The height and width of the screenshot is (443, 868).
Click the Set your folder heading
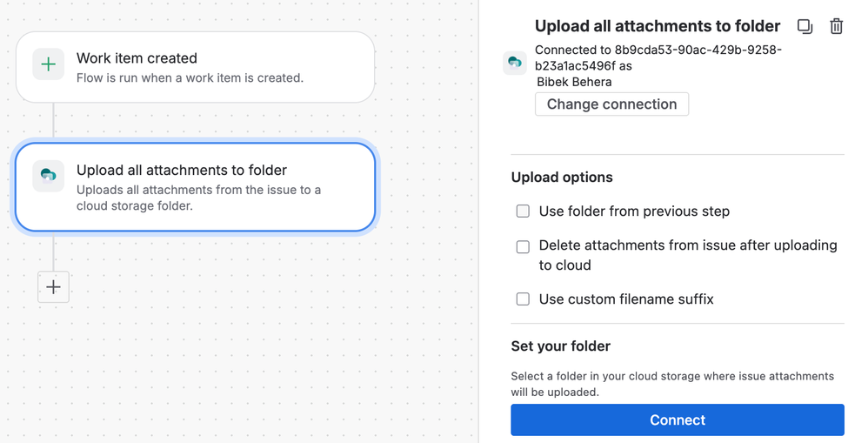click(x=560, y=346)
